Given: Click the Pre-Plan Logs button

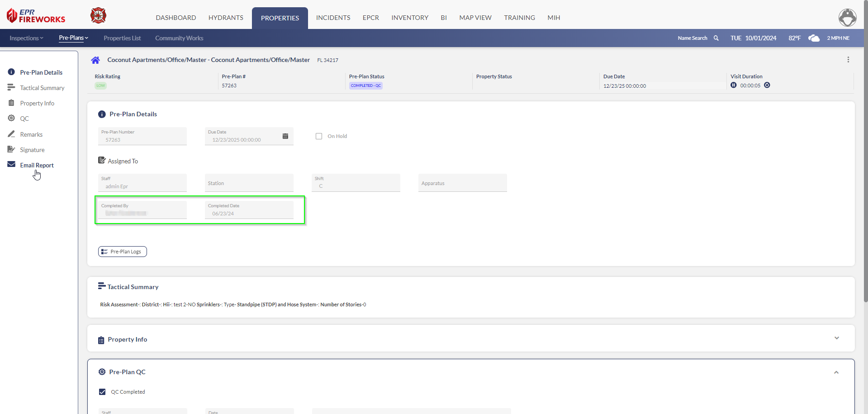Looking at the screenshot, I should pos(123,252).
